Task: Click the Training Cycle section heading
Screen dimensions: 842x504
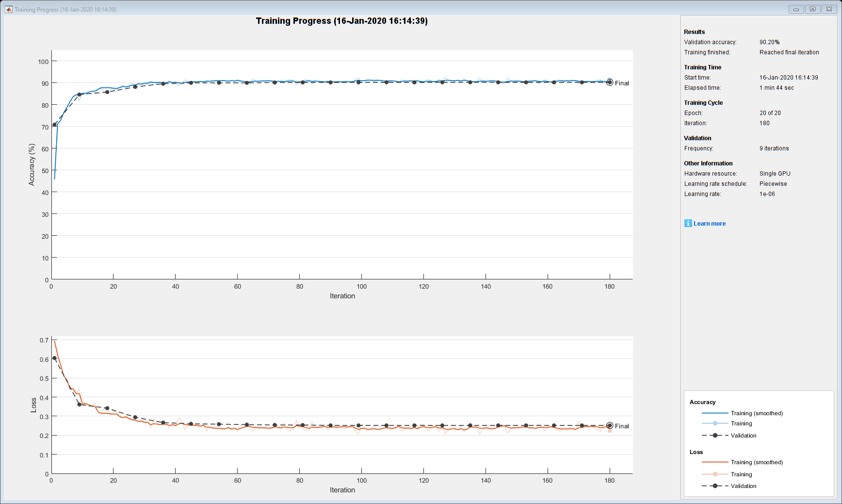Action: 703,103
